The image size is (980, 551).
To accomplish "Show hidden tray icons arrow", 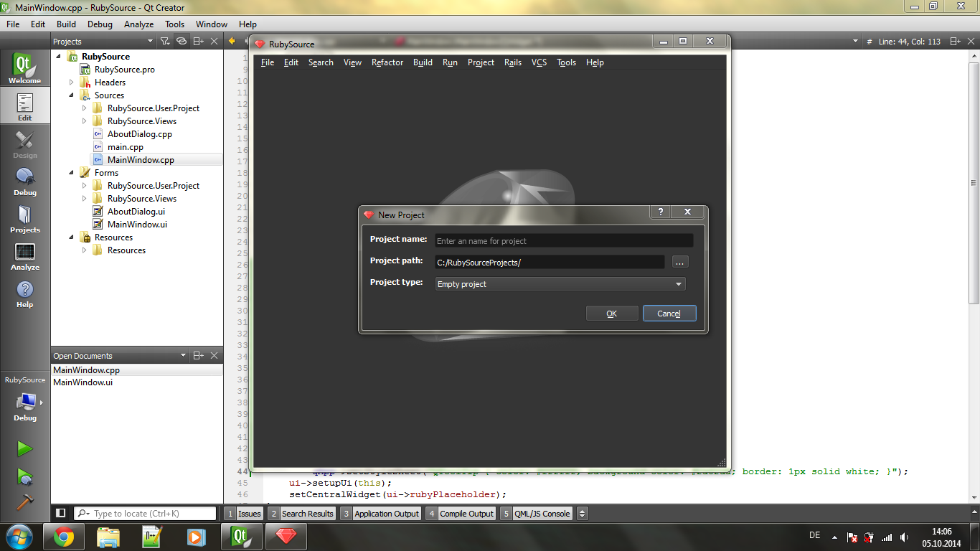I will [834, 537].
